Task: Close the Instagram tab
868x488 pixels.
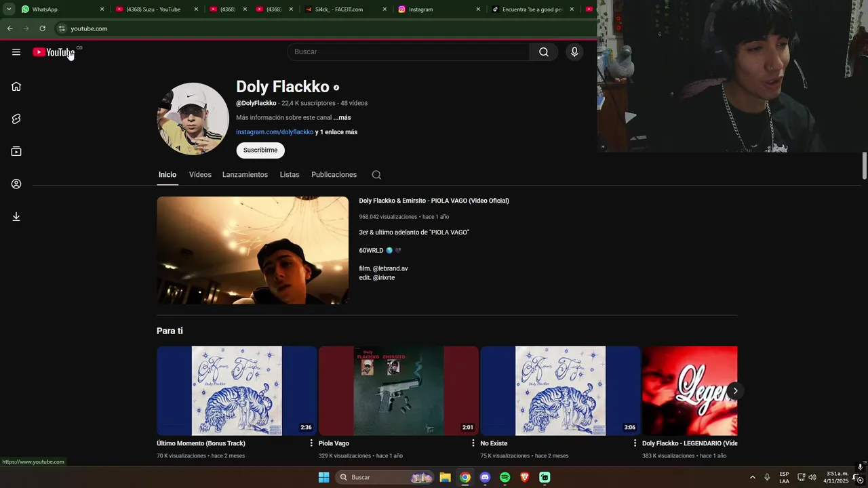Action: (478, 9)
